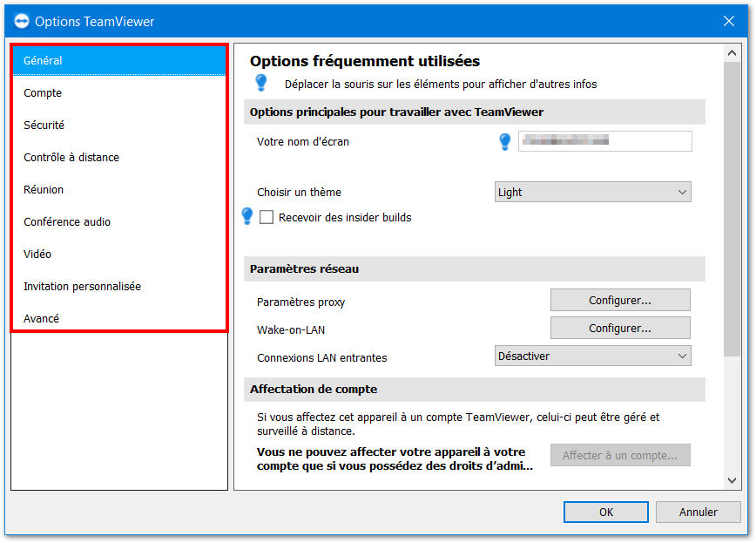Confirm settings with the OK button

(606, 512)
